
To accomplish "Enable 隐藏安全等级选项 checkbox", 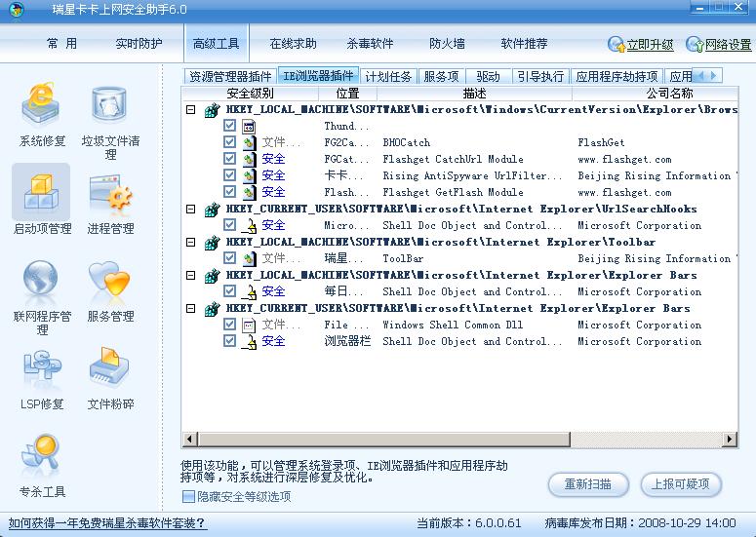I will tap(188, 496).
